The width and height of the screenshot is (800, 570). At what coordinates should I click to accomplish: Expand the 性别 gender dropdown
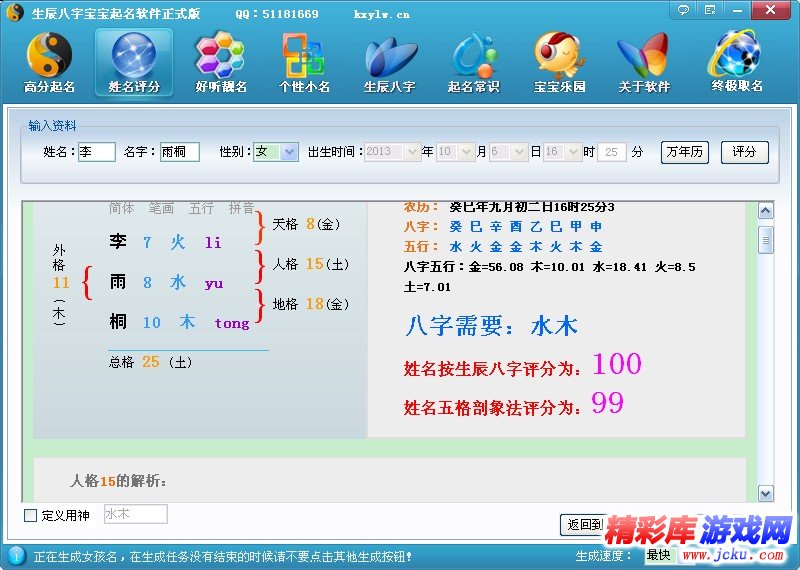coord(289,152)
